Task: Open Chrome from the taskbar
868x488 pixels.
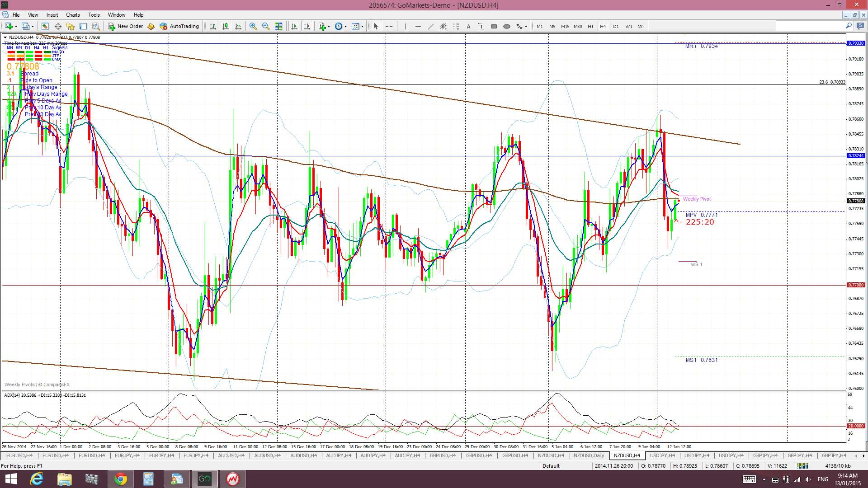Action: (x=120, y=479)
